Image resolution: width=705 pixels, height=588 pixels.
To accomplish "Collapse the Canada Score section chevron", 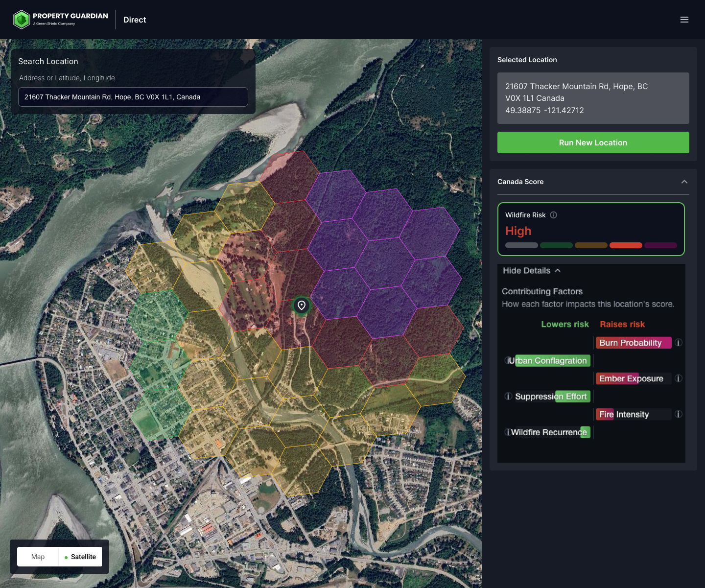I will click(684, 182).
